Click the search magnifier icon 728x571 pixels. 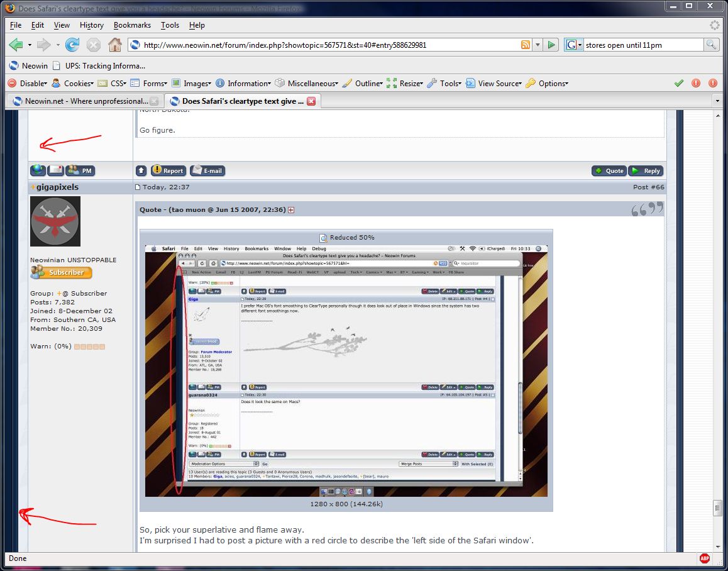coord(711,45)
